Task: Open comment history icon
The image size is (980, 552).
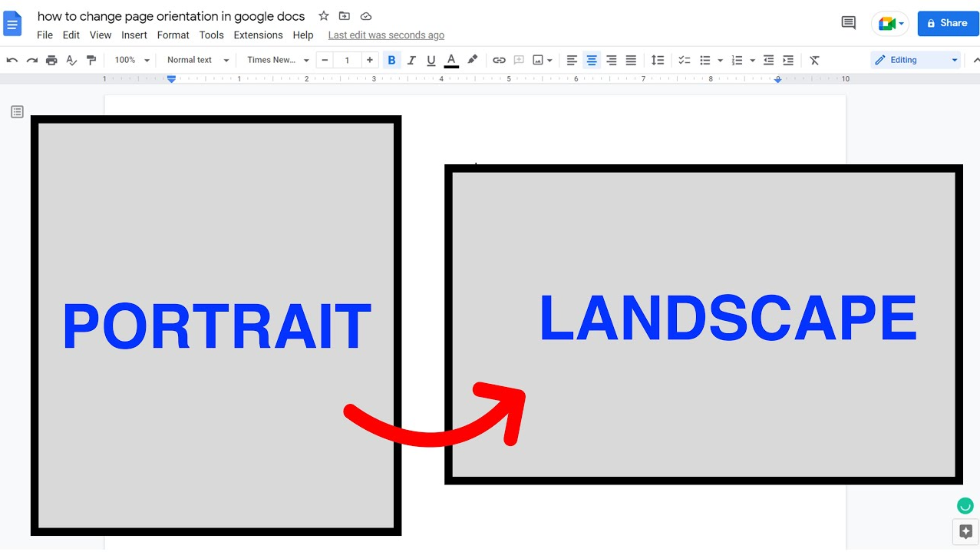Action: tap(848, 23)
